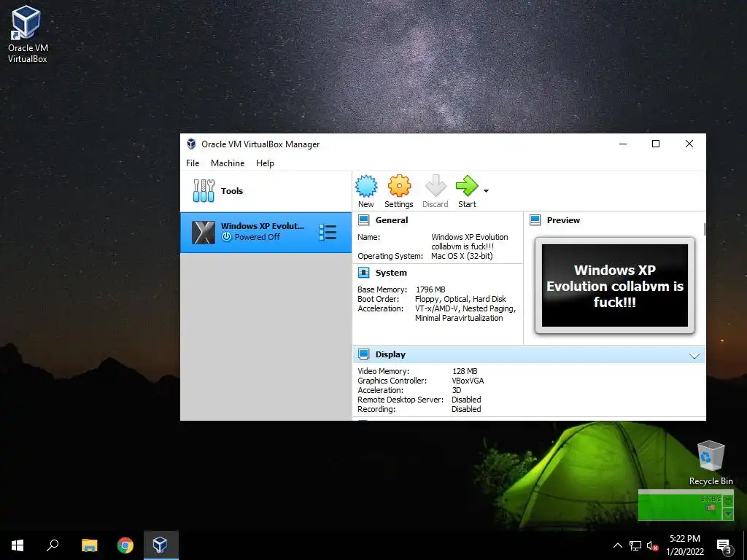Open the Machine menu

click(x=228, y=163)
